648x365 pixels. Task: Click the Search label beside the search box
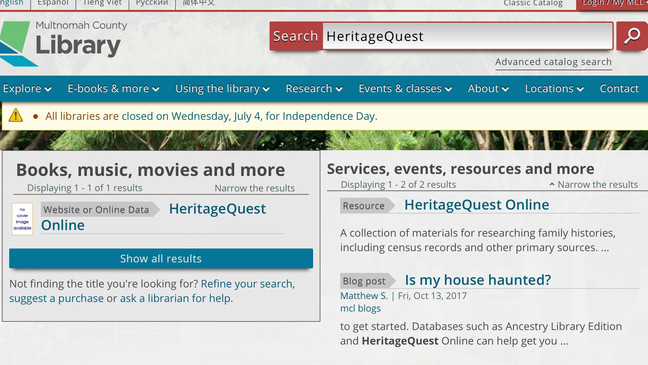point(295,36)
